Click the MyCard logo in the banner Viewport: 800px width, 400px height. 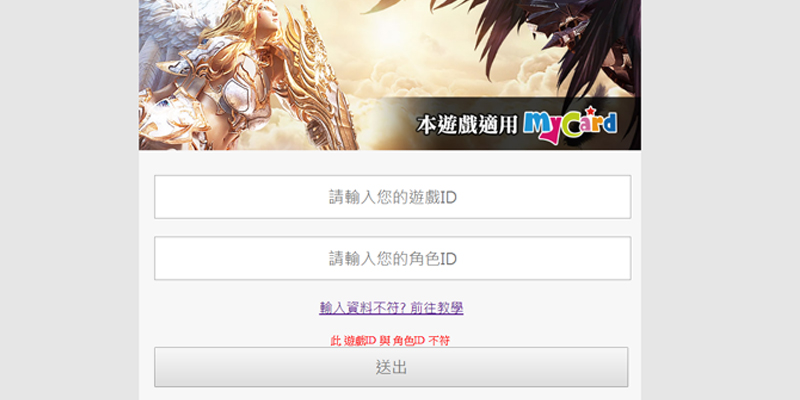pos(570,124)
